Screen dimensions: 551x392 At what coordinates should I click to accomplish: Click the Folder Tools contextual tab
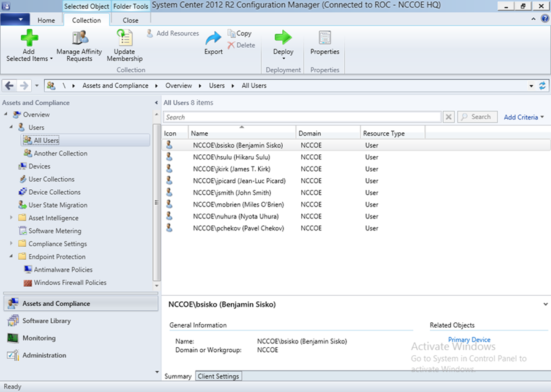[130, 6]
